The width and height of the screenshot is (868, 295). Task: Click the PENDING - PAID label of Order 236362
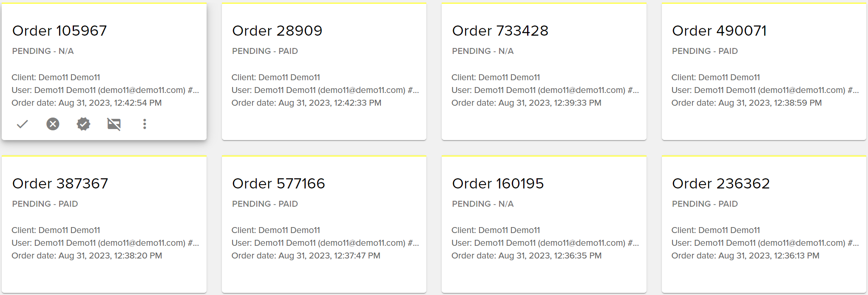point(705,204)
